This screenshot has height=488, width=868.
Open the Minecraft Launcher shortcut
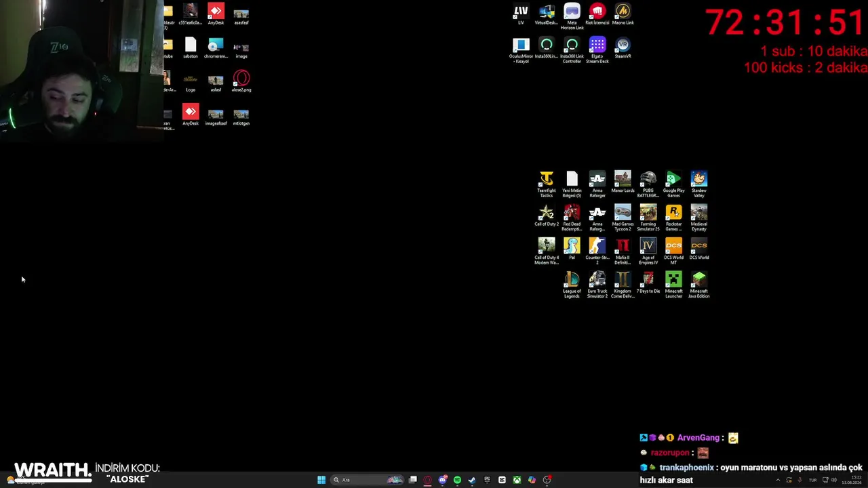[673, 285]
